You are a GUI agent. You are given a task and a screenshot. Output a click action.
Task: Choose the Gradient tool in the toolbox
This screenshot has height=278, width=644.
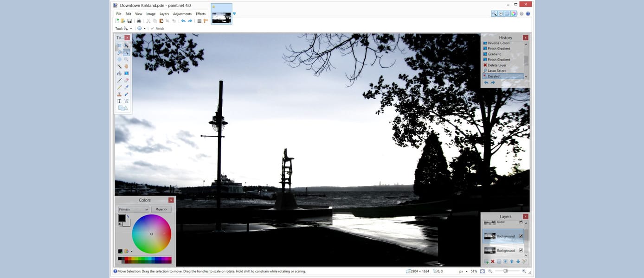pos(126,74)
